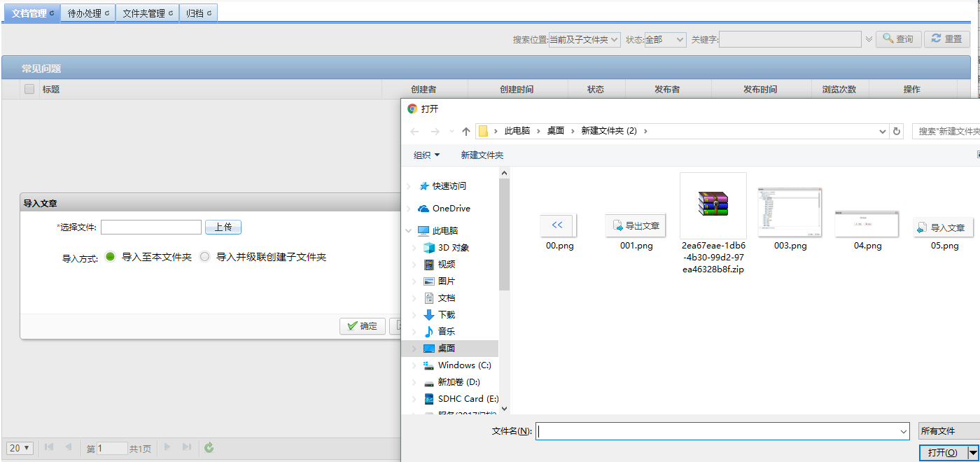Screen dimensions: 980x462
Task: Click the sidebar vertical scrollbar in file dialog
Action: click(504, 266)
